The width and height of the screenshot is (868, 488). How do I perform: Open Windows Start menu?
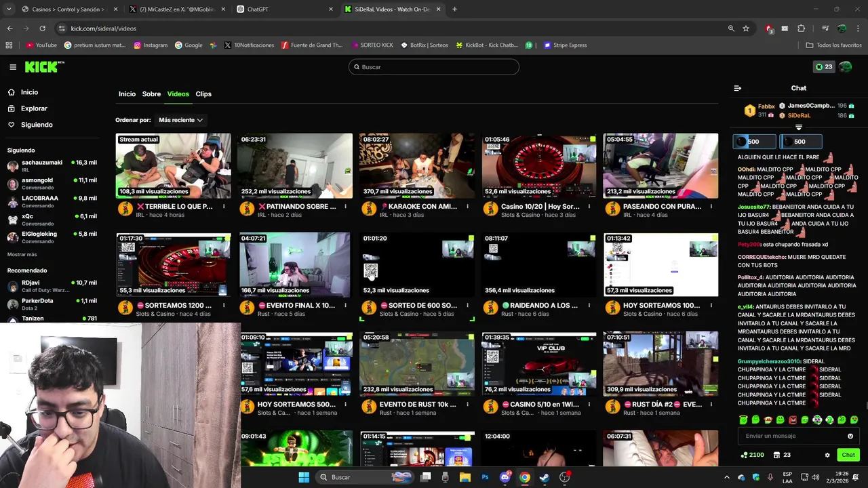tap(304, 477)
